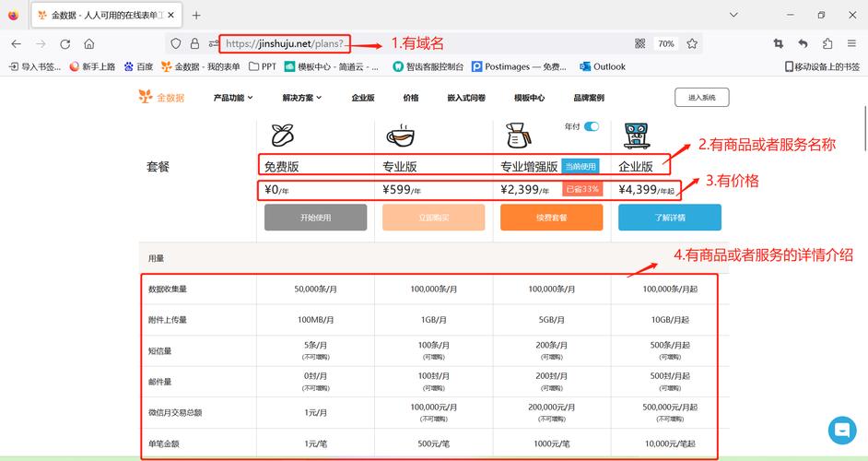Click the 50,000条/月 cell
868x461 pixels.
click(315, 289)
